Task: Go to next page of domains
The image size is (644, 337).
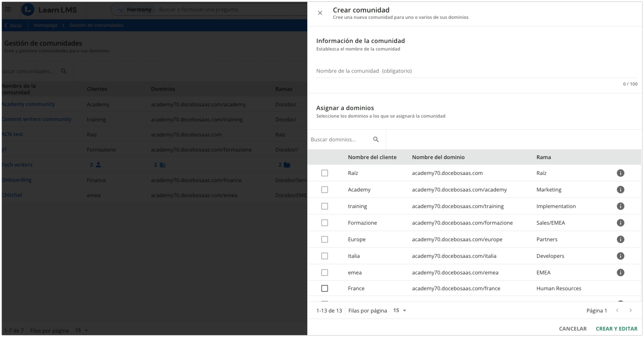Action: click(630, 310)
